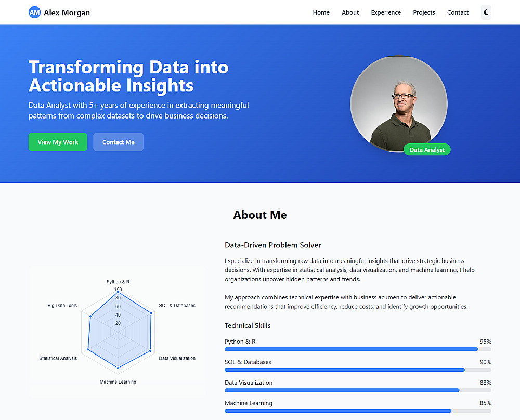
Task: Open the Projects nav link
Action: (x=424, y=12)
